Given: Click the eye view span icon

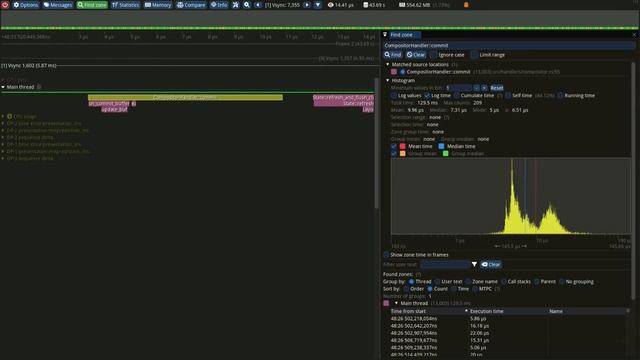Looking at the screenshot, I should [331, 5].
